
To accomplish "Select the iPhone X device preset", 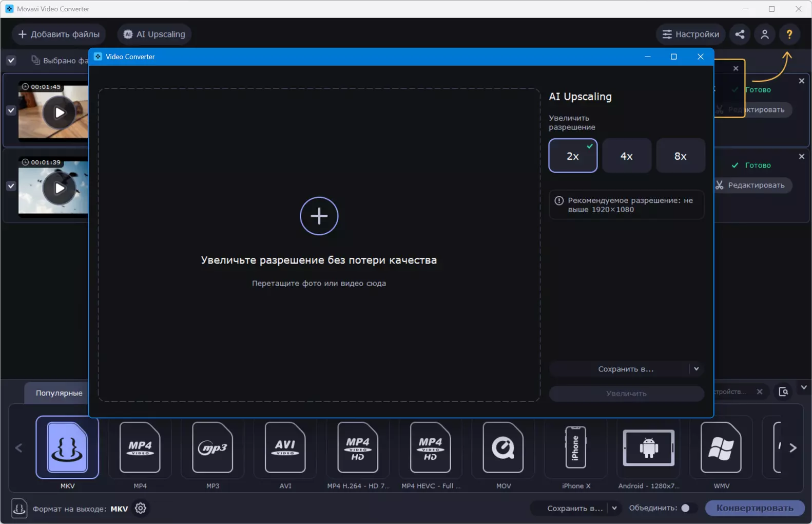I will pyautogui.click(x=575, y=447).
